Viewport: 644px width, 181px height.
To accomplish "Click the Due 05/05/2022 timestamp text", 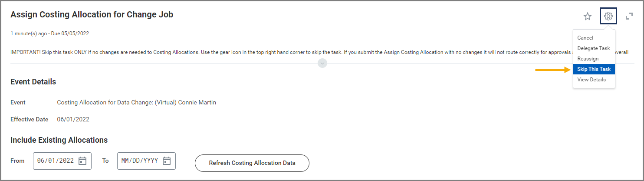I will click(70, 34).
